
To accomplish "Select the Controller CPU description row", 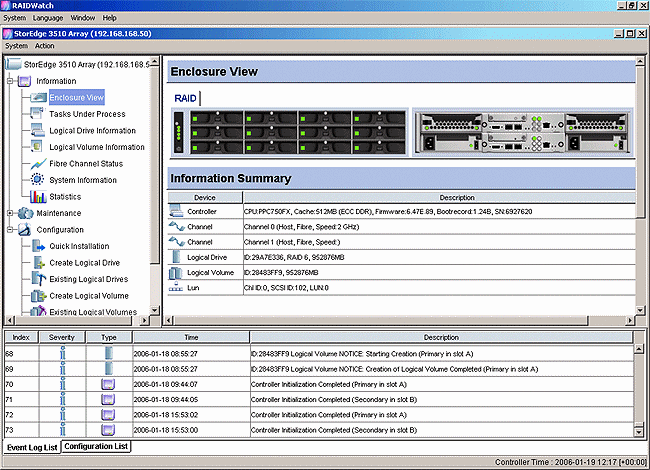I will click(x=439, y=211).
